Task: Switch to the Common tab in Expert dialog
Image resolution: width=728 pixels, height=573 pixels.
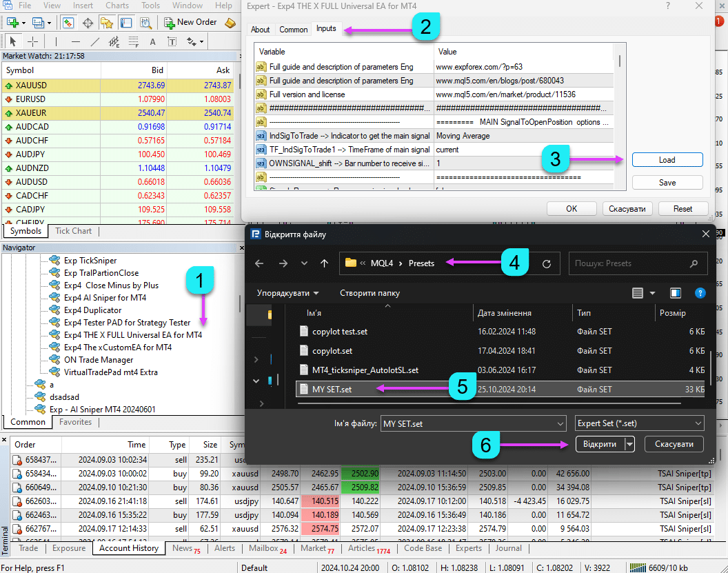Action: pos(294,30)
